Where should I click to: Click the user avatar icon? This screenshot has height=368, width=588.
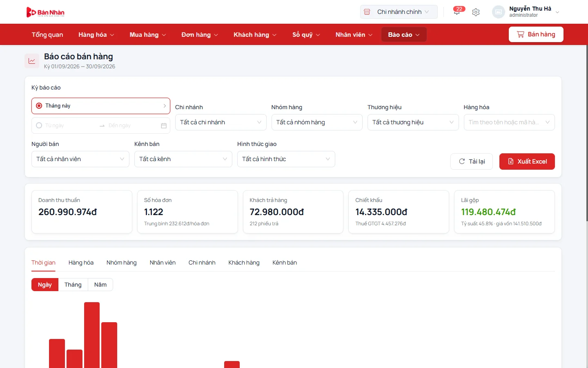point(499,12)
